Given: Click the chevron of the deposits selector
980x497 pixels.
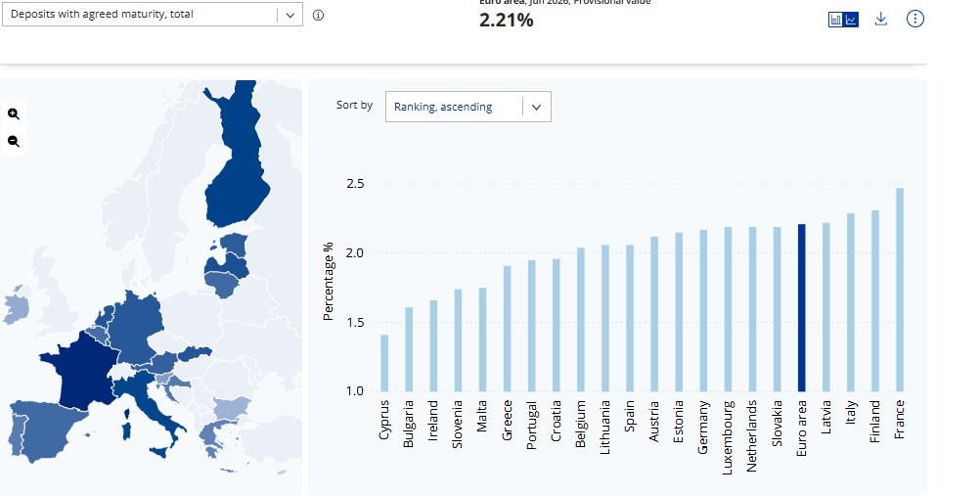Looking at the screenshot, I should 290,15.
